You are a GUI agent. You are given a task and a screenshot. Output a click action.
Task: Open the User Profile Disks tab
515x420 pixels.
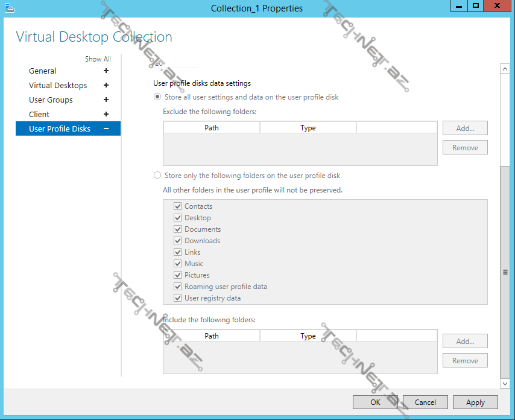pos(60,129)
